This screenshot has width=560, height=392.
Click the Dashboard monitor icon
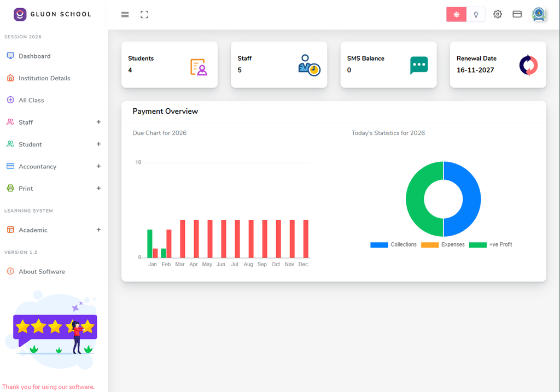pos(10,56)
